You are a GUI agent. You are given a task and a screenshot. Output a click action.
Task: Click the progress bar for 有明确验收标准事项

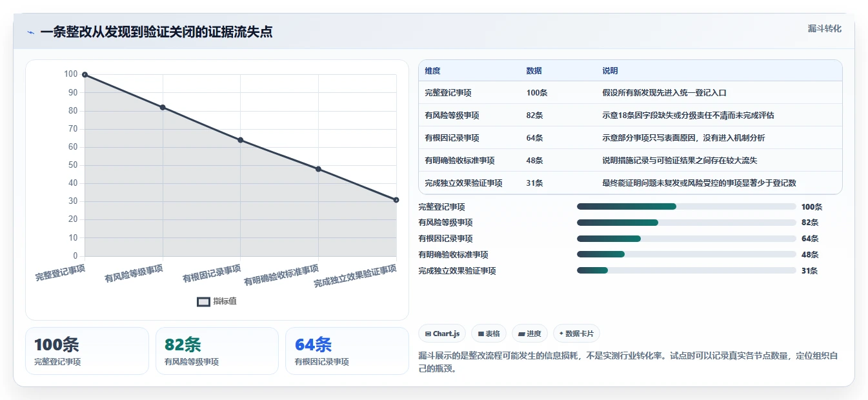coord(687,255)
